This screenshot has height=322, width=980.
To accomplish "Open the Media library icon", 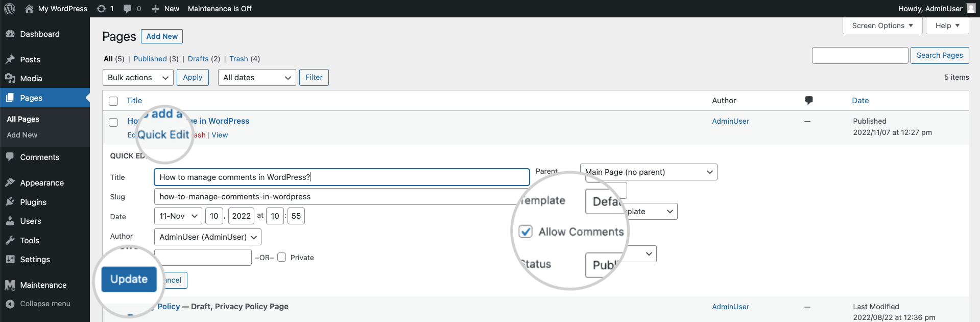I will point(10,78).
